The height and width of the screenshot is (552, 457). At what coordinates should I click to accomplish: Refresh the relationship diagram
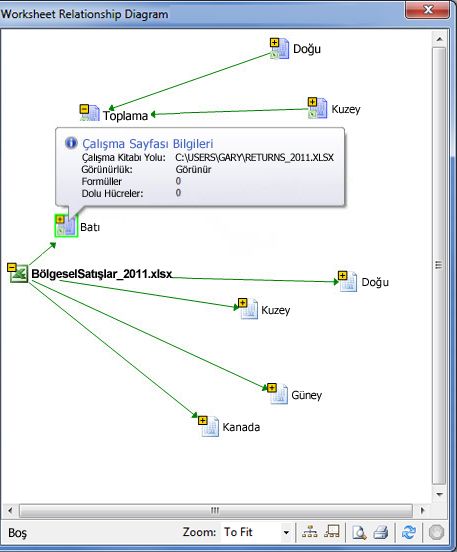point(408,532)
